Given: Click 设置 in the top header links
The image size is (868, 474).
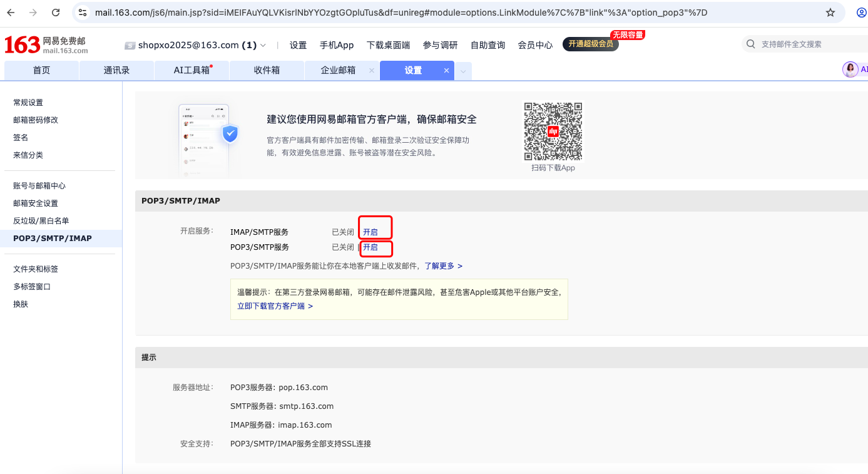Looking at the screenshot, I should click(298, 45).
